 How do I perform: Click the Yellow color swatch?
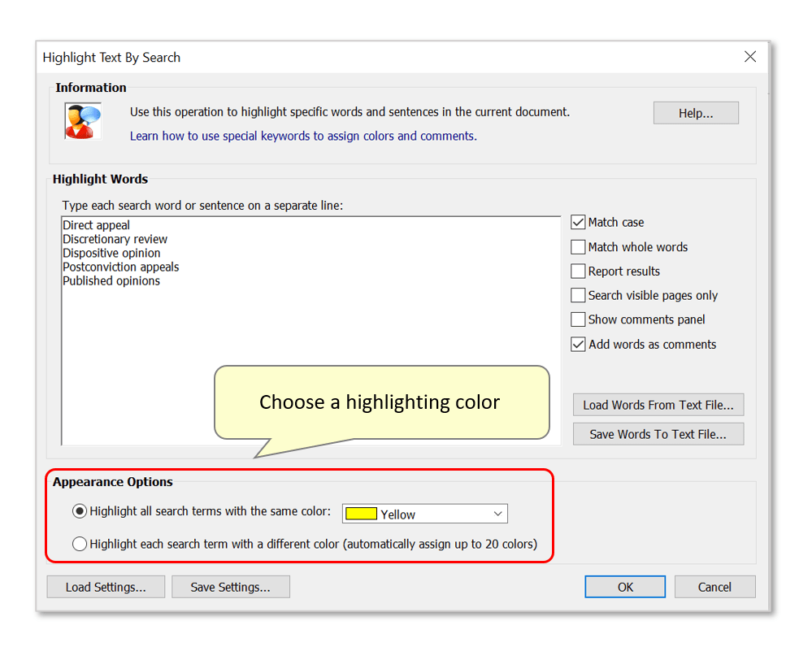coord(361,513)
